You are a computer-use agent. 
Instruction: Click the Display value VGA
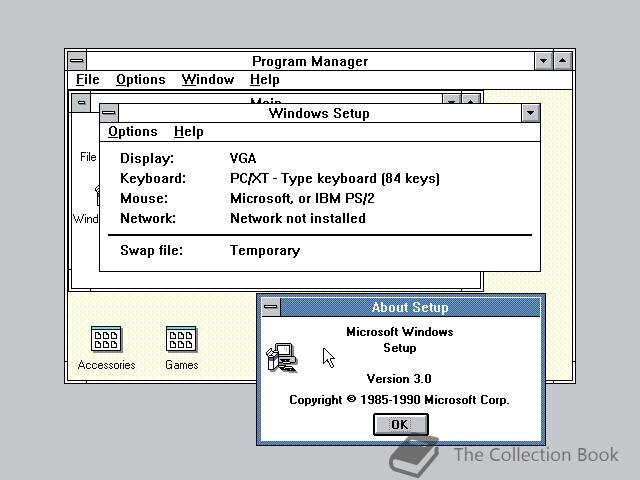coord(243,158)
